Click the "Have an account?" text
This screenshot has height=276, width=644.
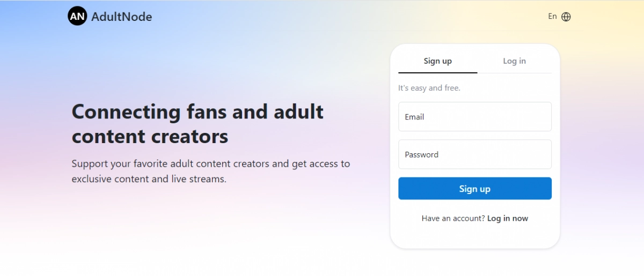coord(453,219)
